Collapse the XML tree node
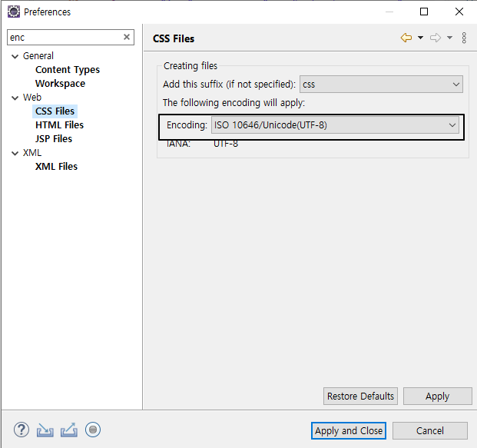Image resolution: width=477 pixels, height=448 pixels. pyautogui.click(x=15, y=153)
